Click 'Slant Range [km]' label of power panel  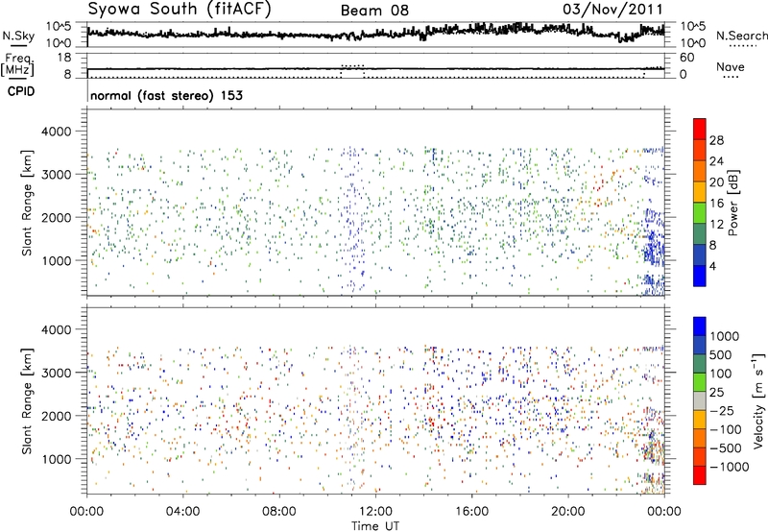[x=27, y=203]
